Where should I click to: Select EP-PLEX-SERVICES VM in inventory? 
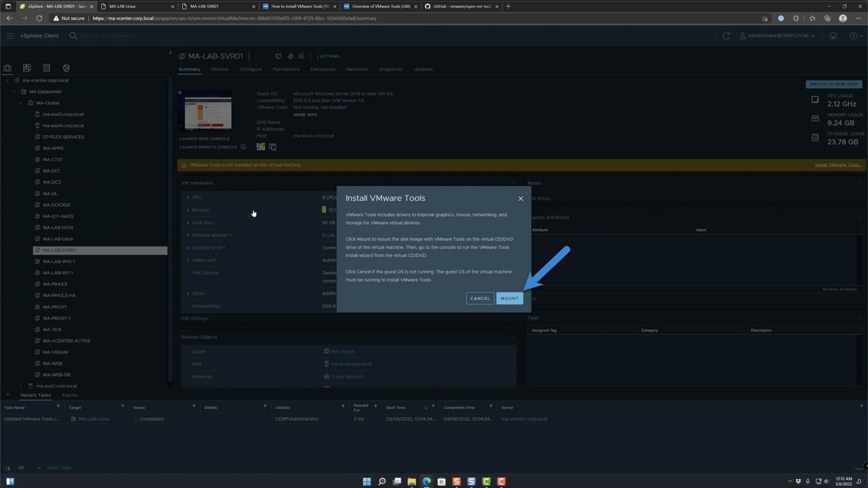coord(63,137)
